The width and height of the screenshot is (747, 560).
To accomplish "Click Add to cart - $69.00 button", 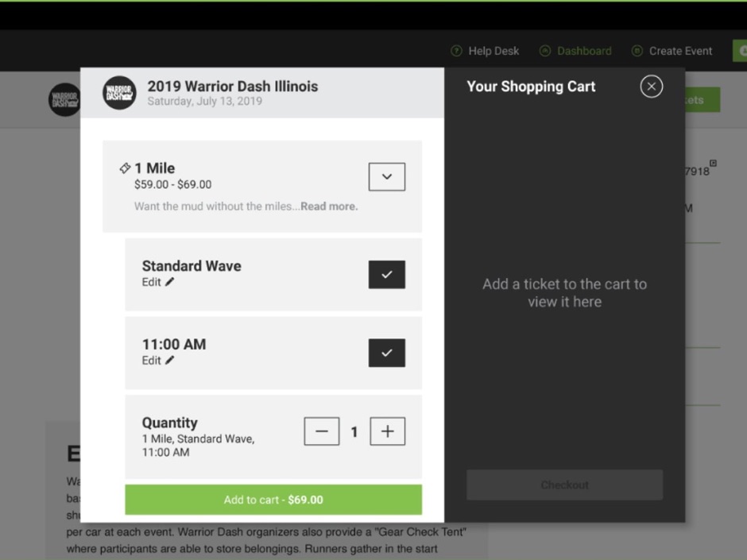I will [x=273, y=500].
